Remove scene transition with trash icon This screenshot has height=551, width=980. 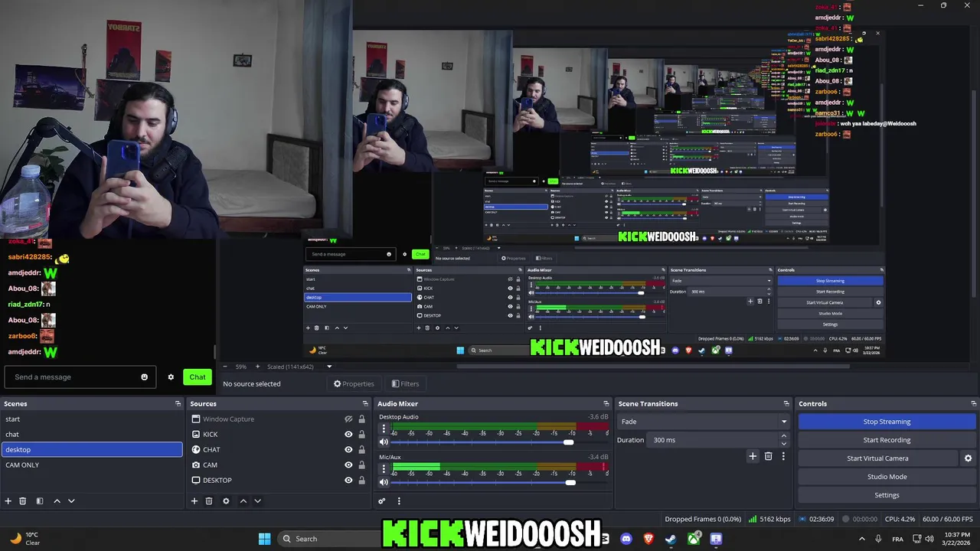pyautogui.click(x=769, y=456)
